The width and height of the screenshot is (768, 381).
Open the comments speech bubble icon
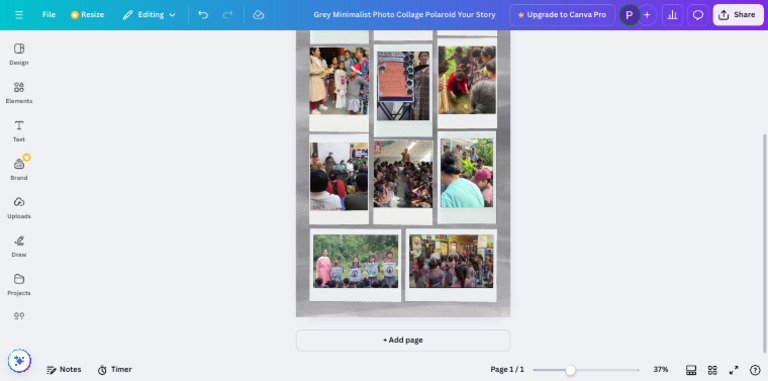698,15
